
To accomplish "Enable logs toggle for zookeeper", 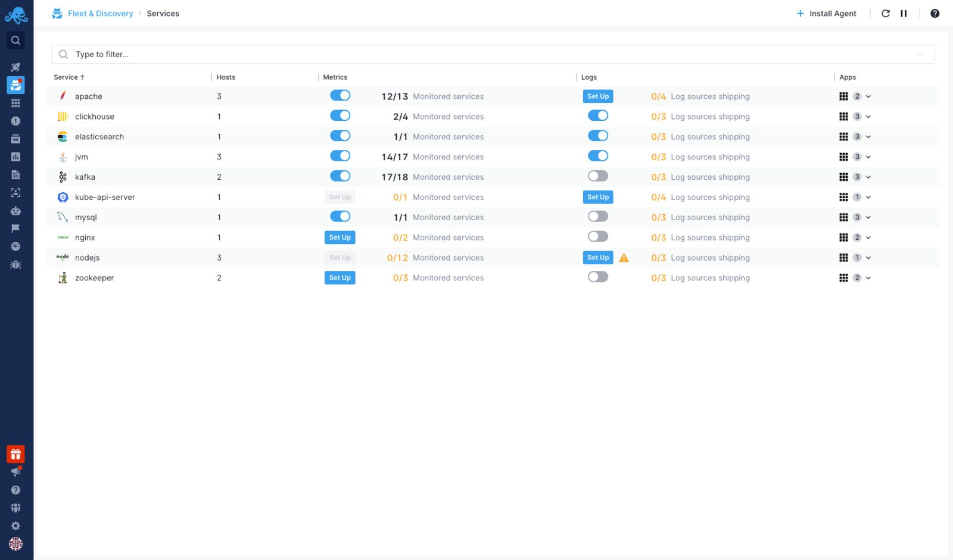I will pyautogui.click(x=598, y=277).
